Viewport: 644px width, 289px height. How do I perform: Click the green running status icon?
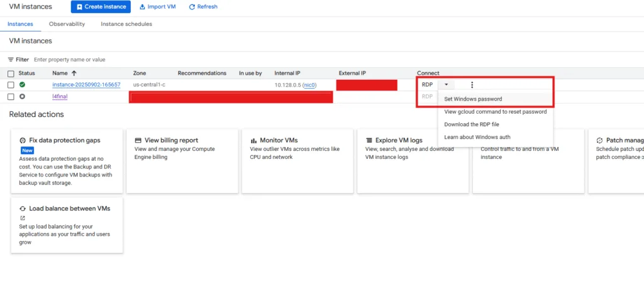pos(22,85)
